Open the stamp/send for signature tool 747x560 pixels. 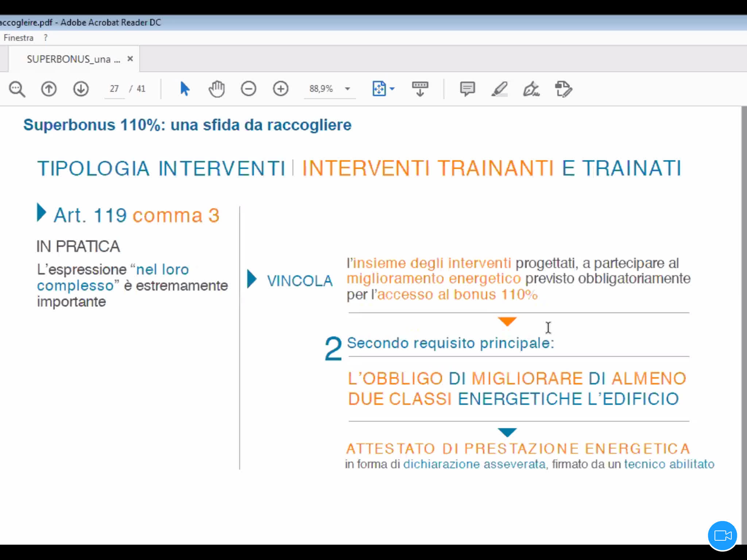pyautogui.click(x=563, y=89)
